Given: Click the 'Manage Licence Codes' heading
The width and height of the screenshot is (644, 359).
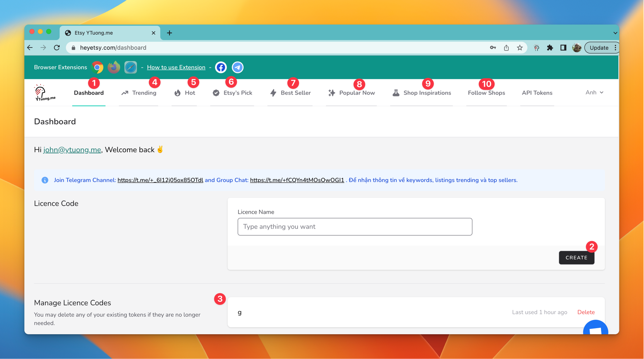Looking at the screenshot, I should [x=72, y=303].
